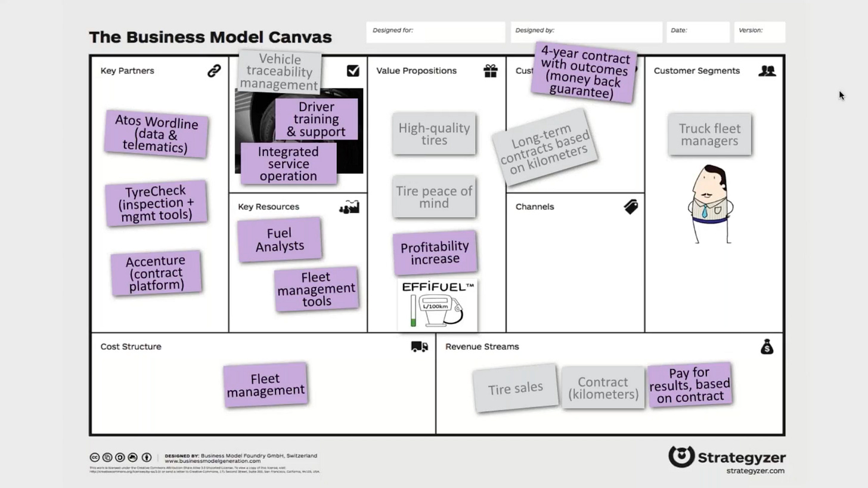This screenshot has width=868, height=488.
Task: Click the Strategyzer logo icon
Action: [x=681, y=457]
